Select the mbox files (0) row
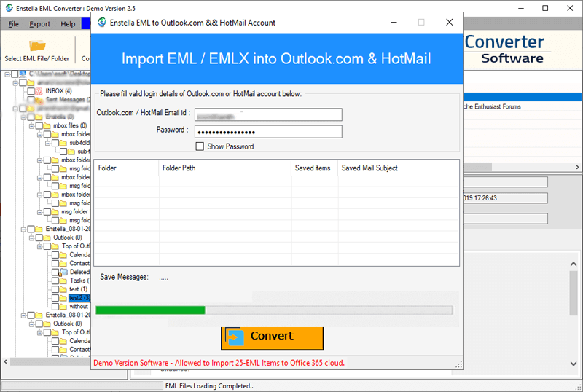The height and width of the screenshot is (392, 583). click(70, 126)
